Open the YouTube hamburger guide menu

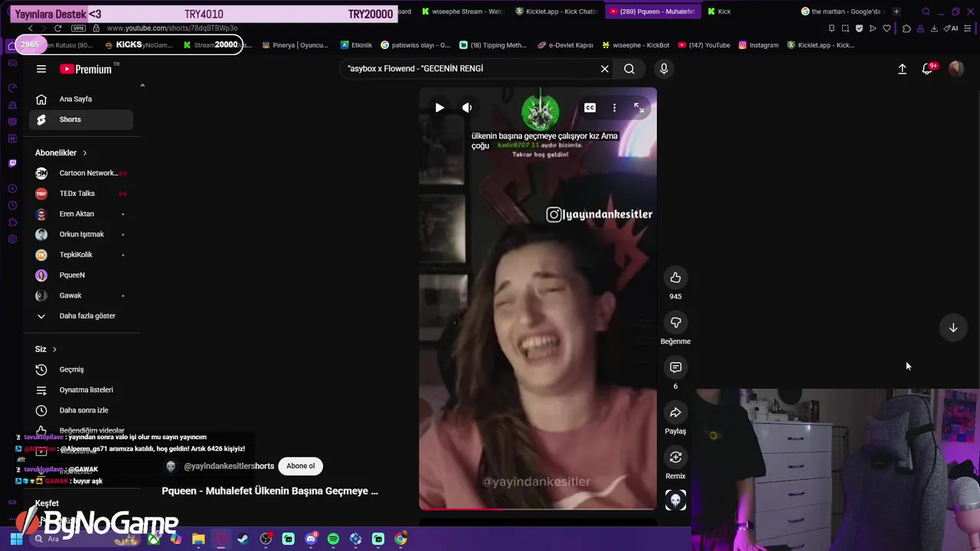[x=41, y=69]
